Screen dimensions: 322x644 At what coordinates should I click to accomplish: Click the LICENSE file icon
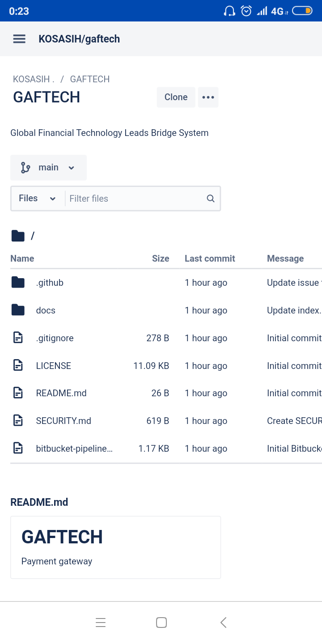(18, 365)
